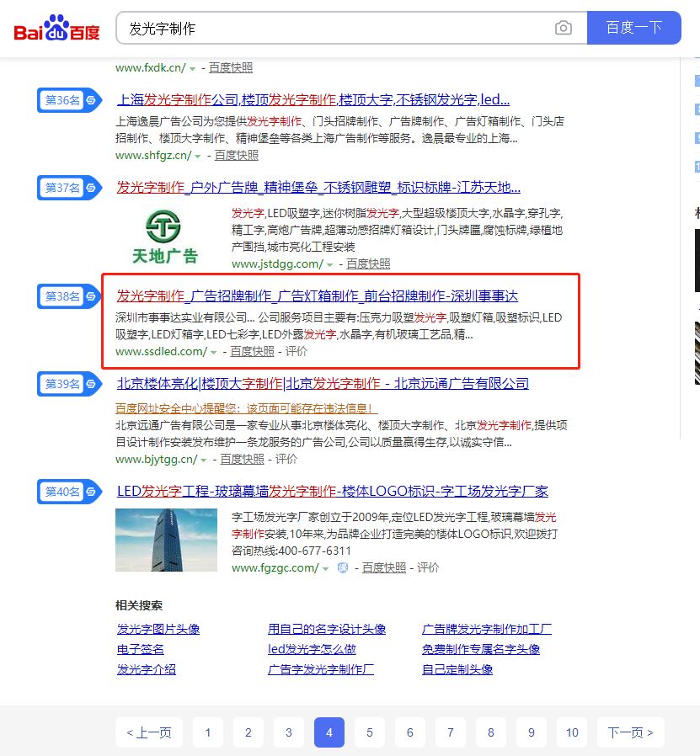This screenshot has height=756, width=700.
Task: Open the 江苏天地 result title link
Action: (x=318, y=187)
